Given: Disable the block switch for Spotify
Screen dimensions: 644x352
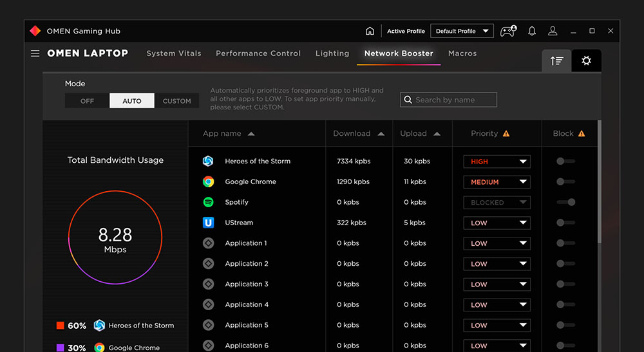Looking at the screenshot, I should pyautogui.click(x=566, y=202).
